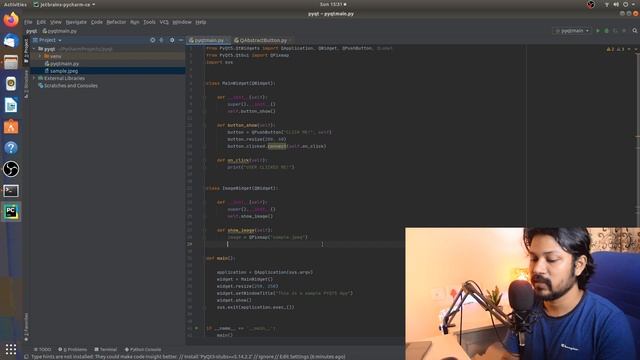Viewport: 640px width, 360px height.
Task: Open the Files manager dock icon
Action: [11, 62]
